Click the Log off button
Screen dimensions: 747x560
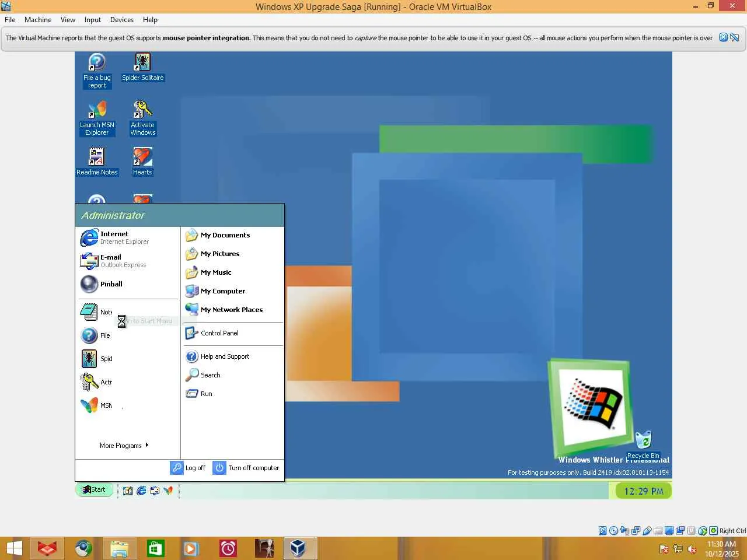188,468
